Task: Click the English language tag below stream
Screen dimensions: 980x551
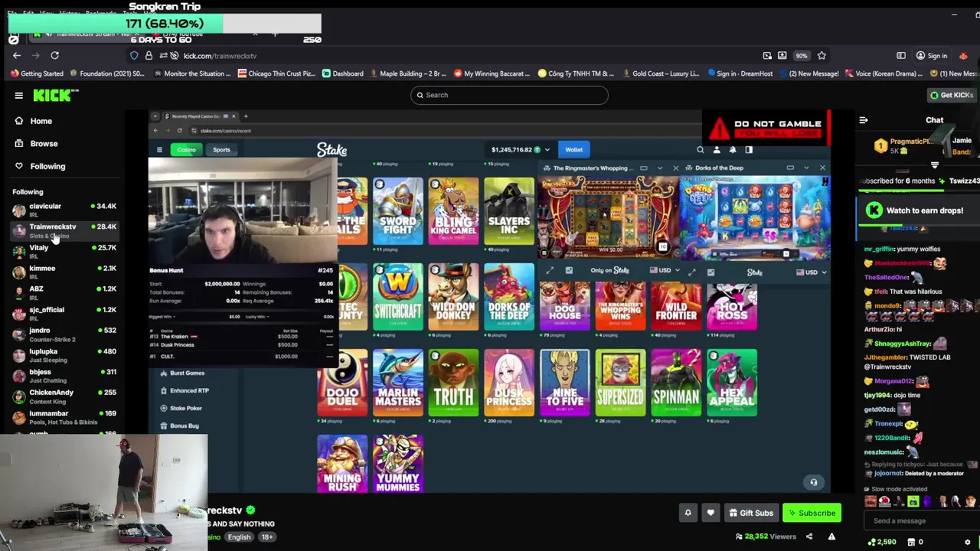Action: [x=239, y=537]
